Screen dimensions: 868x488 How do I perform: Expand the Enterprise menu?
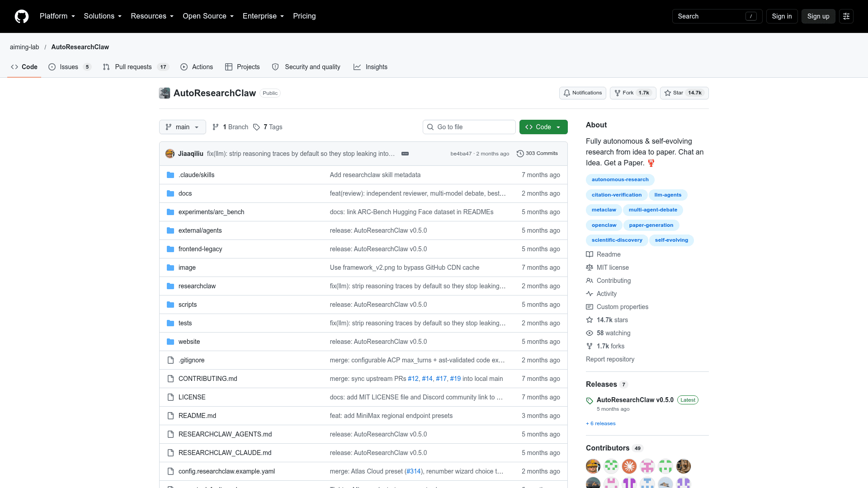[263, 16]
